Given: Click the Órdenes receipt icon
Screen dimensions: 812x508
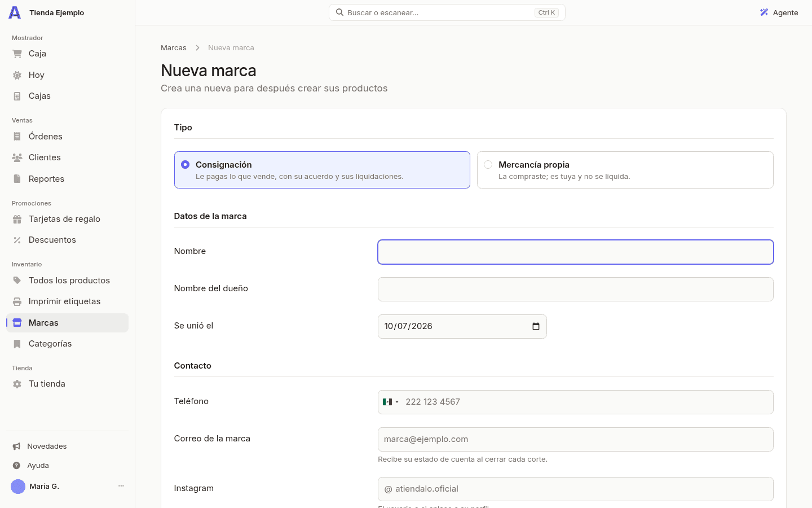Looking at the screenshot, I should [17, 137].
